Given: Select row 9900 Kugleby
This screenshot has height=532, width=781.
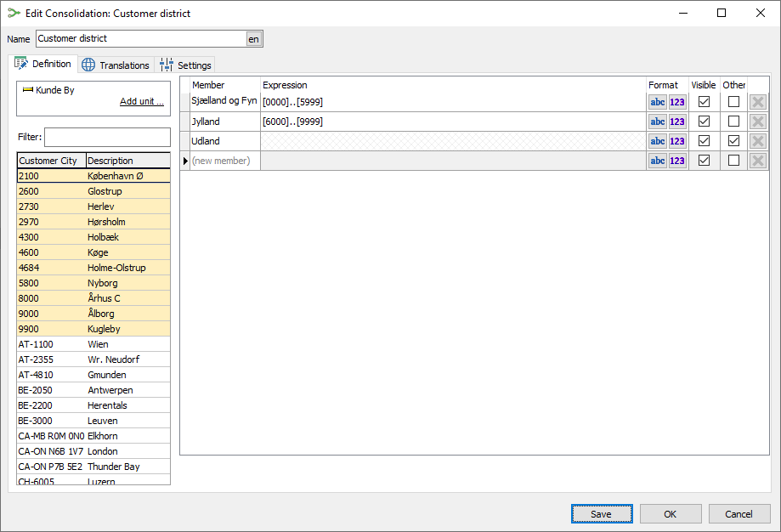Looking at the screenshot, I should pos(93,329).
